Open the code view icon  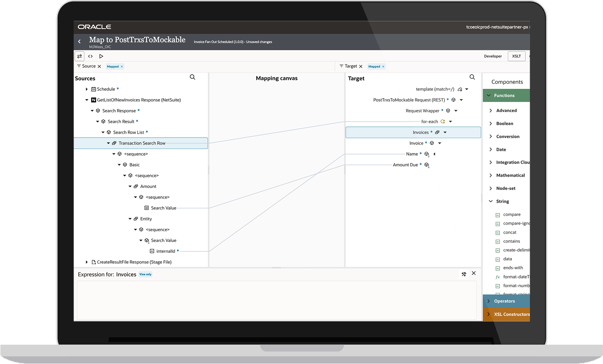point(90,56)
